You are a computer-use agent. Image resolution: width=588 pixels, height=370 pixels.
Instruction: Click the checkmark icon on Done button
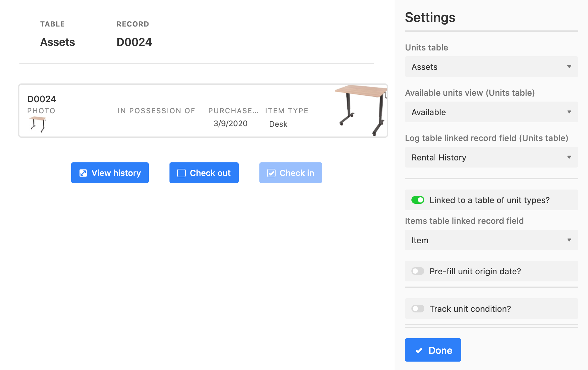(x=419, y=350)
